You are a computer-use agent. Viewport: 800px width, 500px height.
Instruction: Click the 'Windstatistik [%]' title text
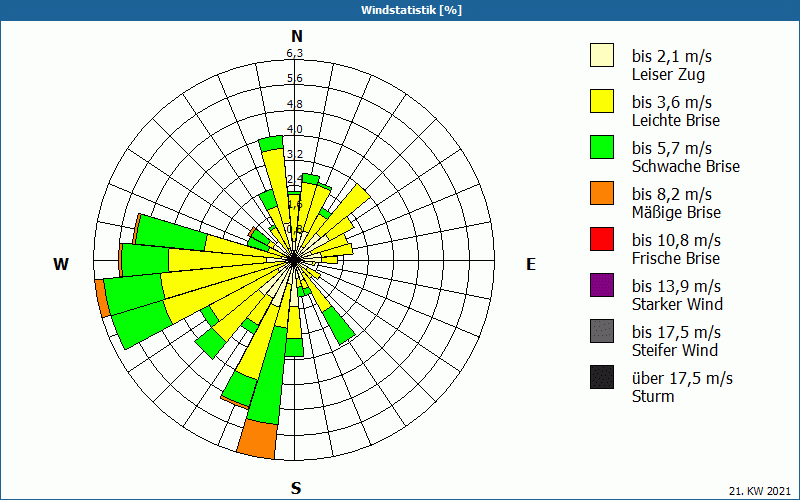tap(411, 10)
